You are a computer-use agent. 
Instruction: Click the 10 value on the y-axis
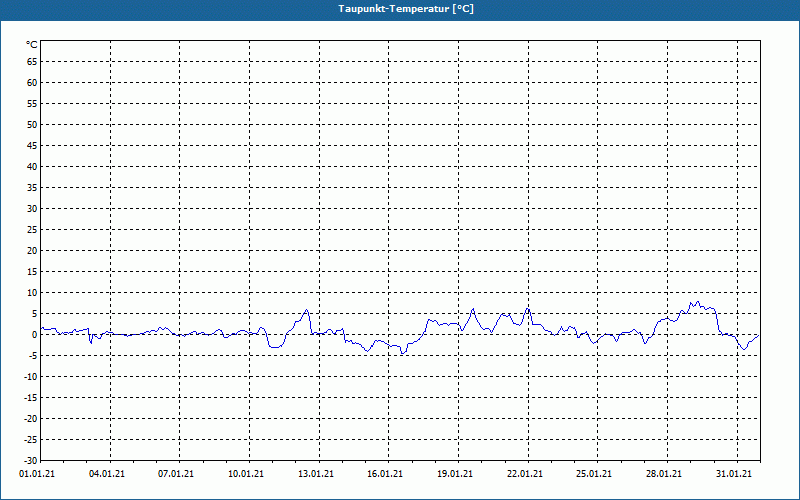click(32, 293)
